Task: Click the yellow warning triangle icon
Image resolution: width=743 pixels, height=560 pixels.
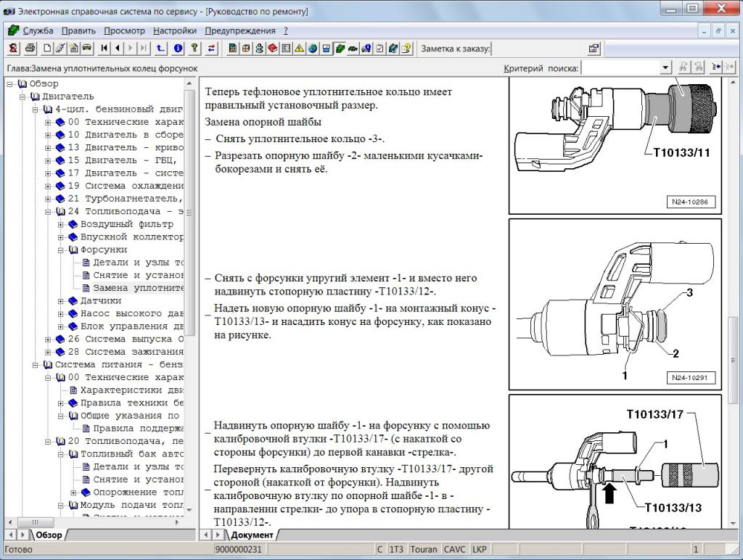Action: click(x=300, y=48)
